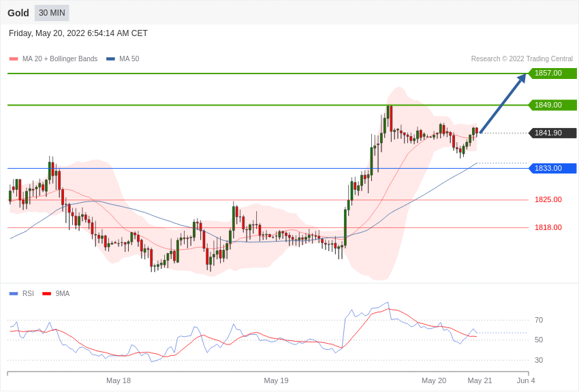Viewport: 579px width, 392px height.
Task: Click the 1825.00 support level text
Action: (548, 199)
